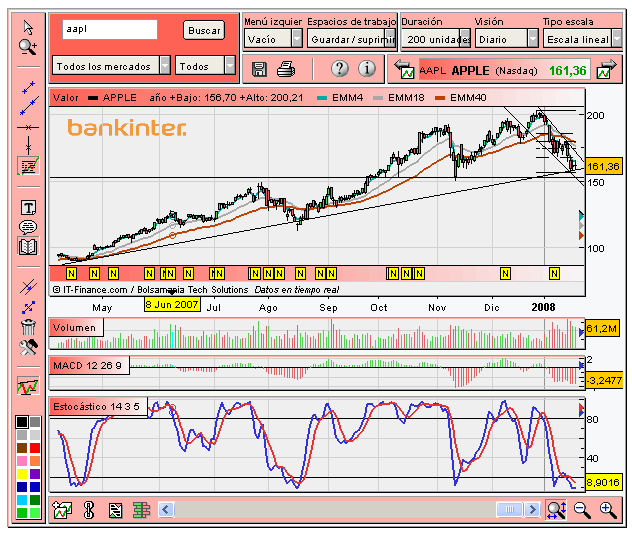Select the pink color swatch
Screen dimensions: 632x533
pos(22,461)
